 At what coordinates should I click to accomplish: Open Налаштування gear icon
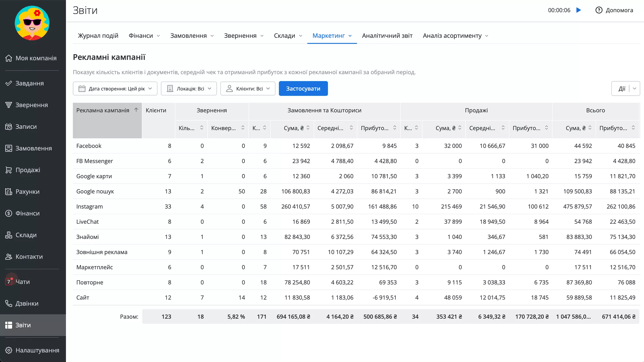[9, 350]
